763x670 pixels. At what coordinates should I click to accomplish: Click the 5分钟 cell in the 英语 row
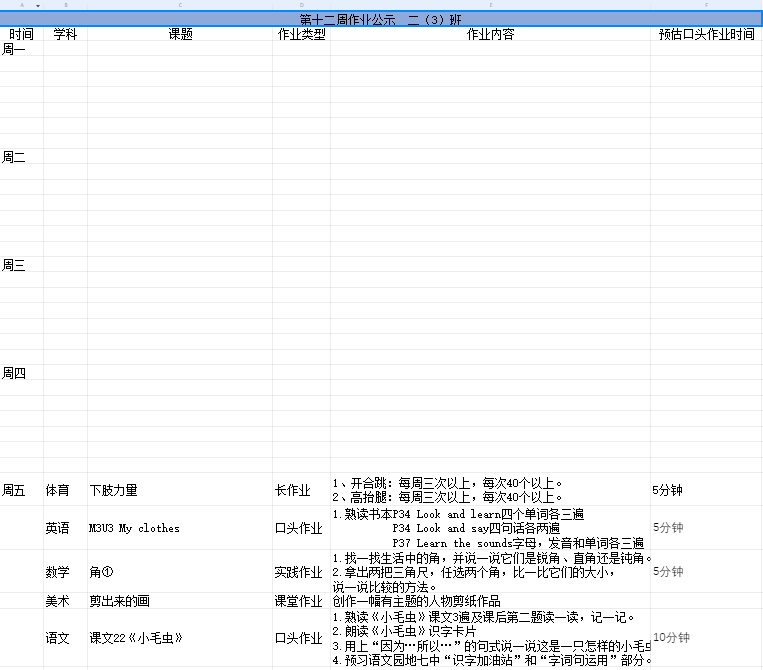tap(707, 528)
